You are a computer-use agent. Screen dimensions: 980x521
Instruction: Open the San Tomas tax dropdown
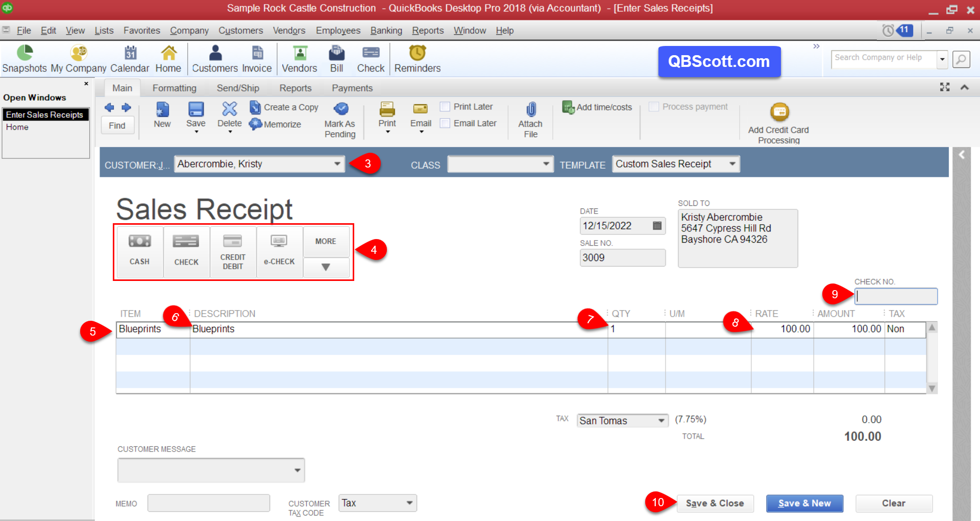pos(661,420)
